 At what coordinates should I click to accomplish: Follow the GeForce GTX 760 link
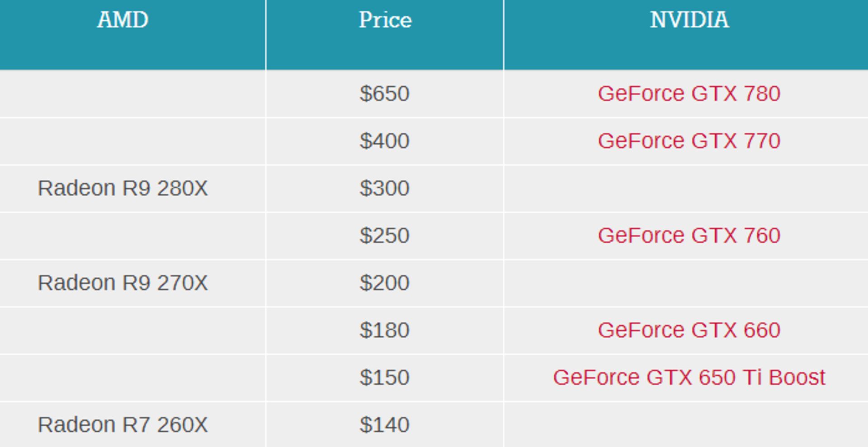689,235
